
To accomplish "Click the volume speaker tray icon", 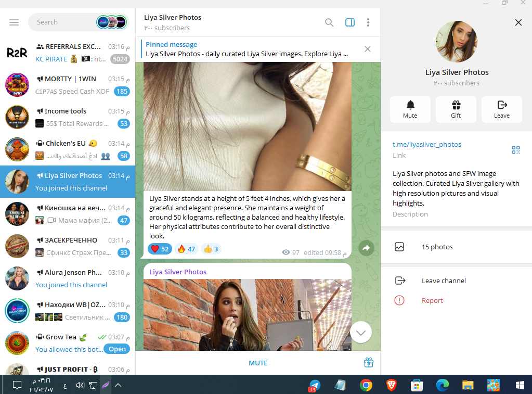I will tap(80, 385).
